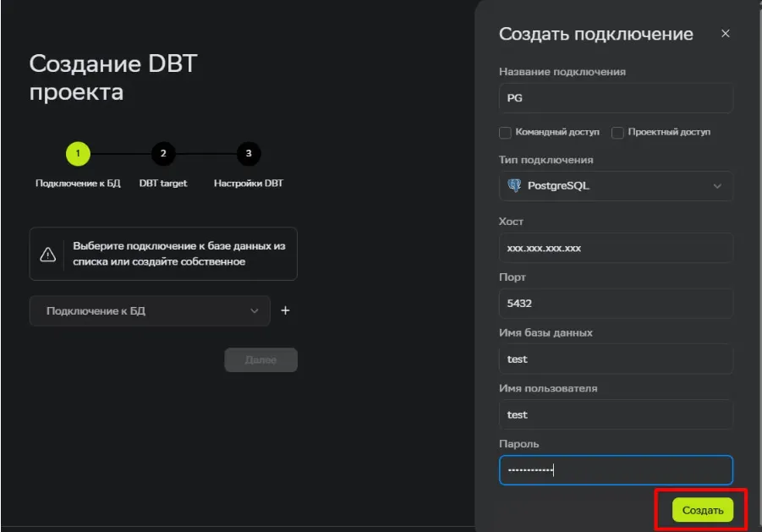This screenshot has width=762, height=532.
Task: Click the warning triangle icon
Action: 48,254
